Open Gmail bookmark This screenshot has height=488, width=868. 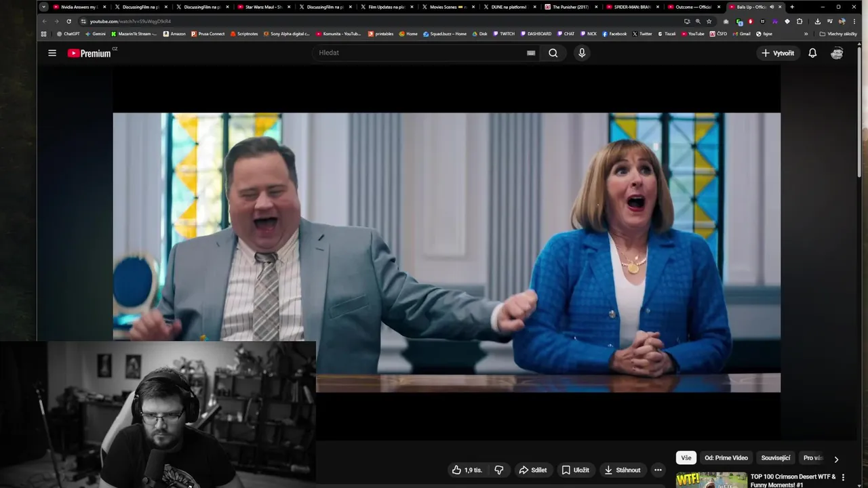pos(741,33)
